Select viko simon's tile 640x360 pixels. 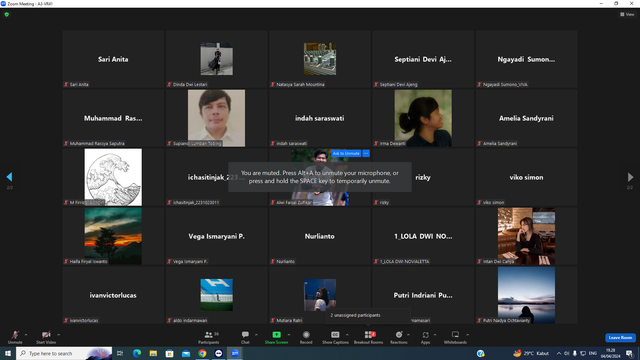[526, 177]
